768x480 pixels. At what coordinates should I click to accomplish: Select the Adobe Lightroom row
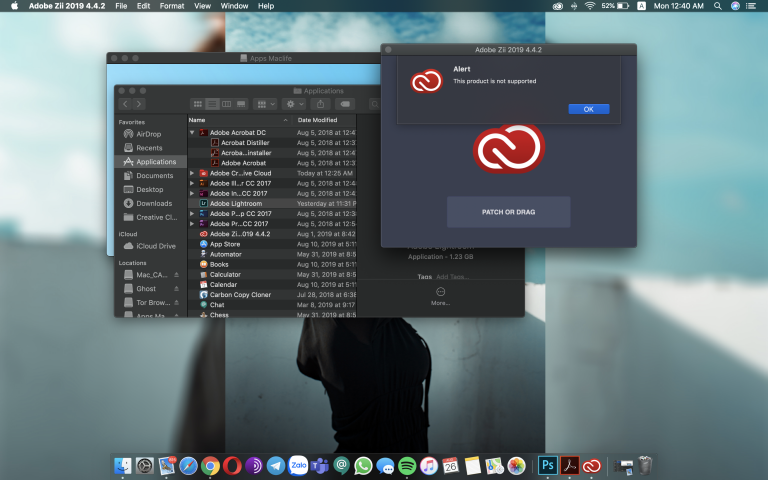point(272,203)
